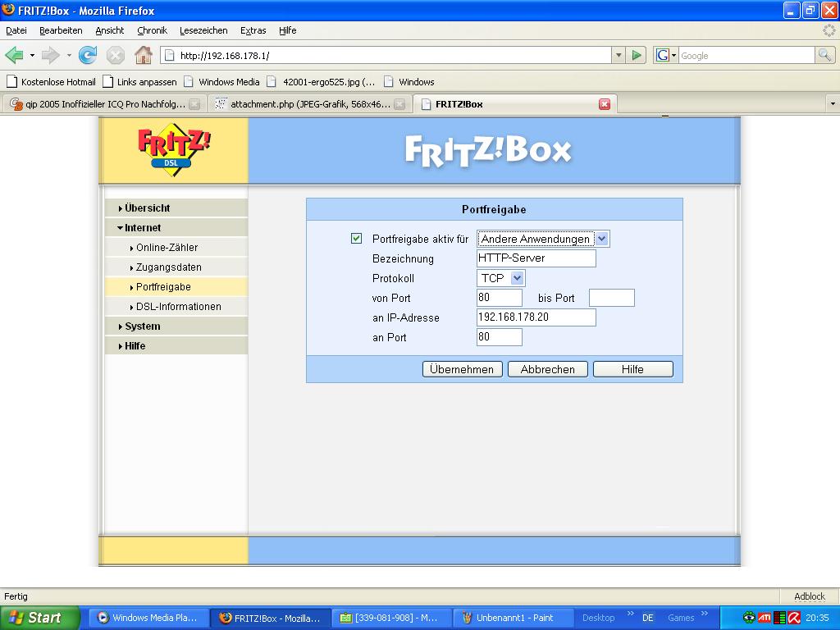Click the Übernehmen button
The width and height of the screenshot is (840, 630).
pyautogui.click(x=462, y=369)
